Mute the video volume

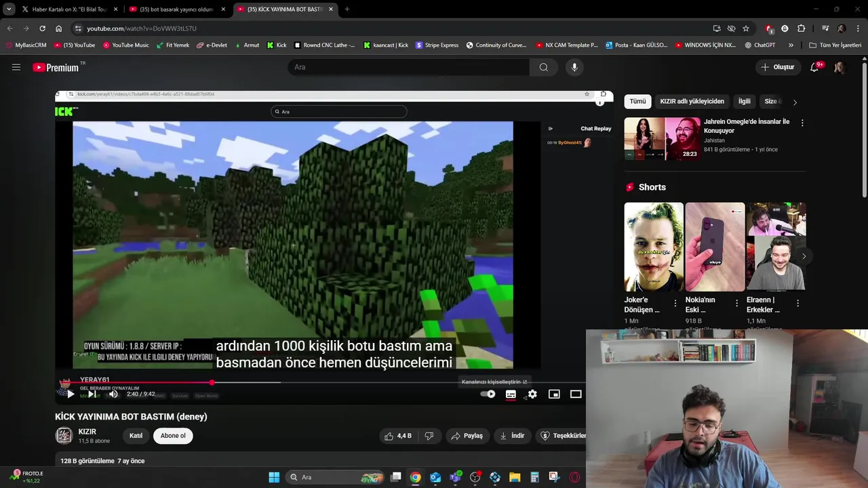click(x=113, y=394)
